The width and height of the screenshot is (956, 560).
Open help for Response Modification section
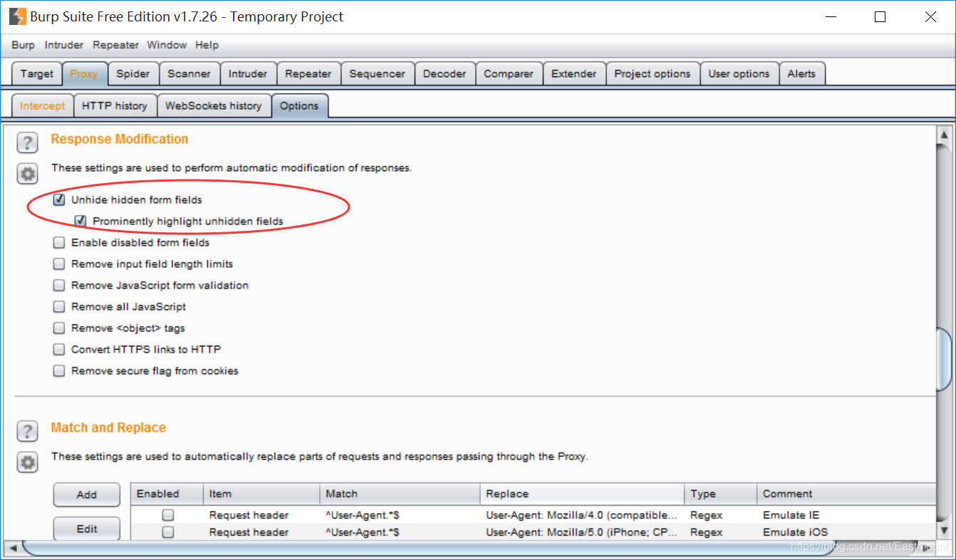tap(27, 142)
